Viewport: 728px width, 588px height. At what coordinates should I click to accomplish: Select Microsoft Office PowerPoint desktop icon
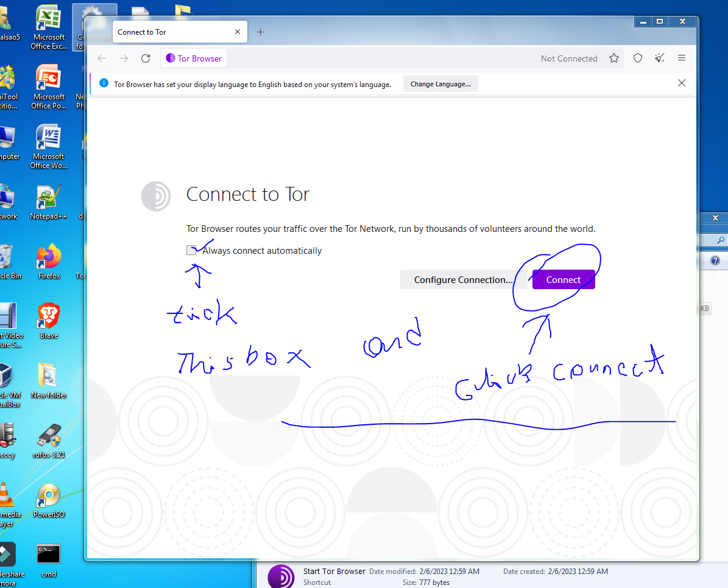(49, 87)
